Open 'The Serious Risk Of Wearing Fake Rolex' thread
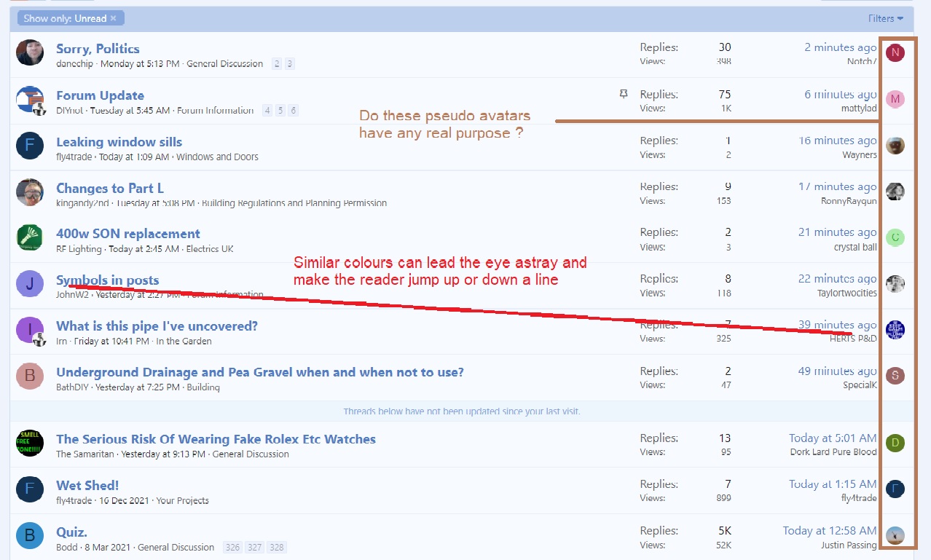This screenshot has width=931, height=560. [216, 439]
